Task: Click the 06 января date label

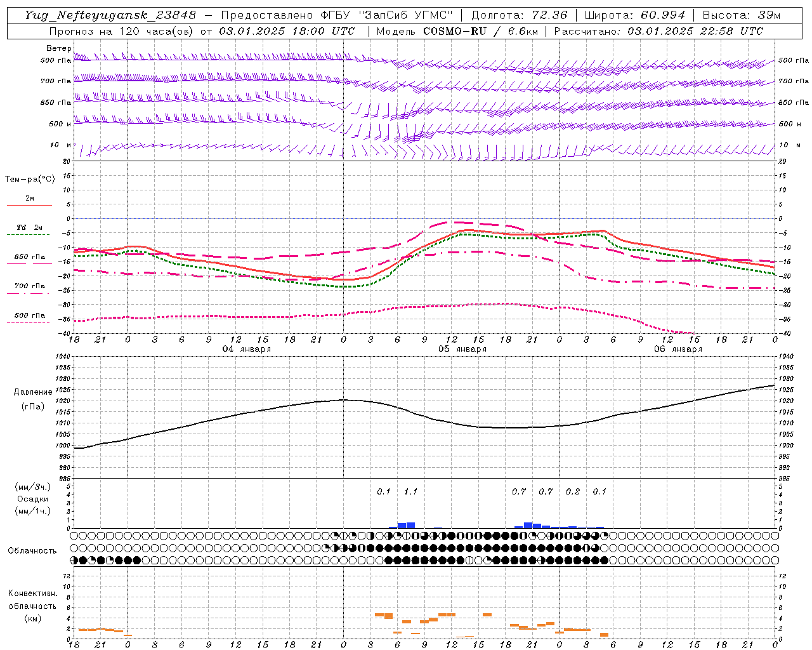Action: [x=678, y=349]
